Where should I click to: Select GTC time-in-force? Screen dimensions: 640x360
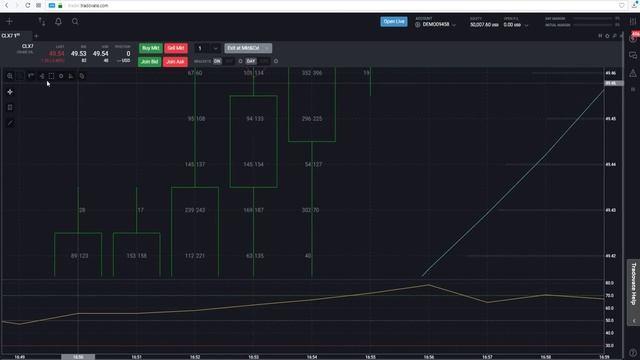(264, 61)
